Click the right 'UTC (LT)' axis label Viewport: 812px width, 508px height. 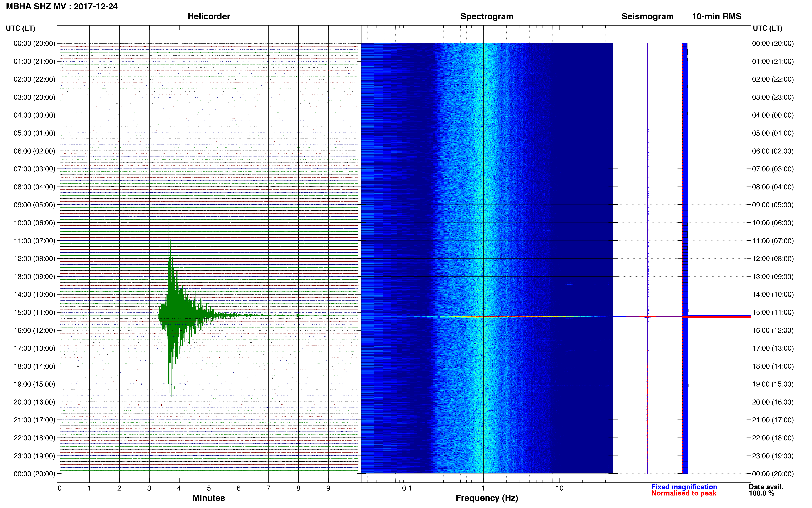pyautogui.click(x=768, y=29)
